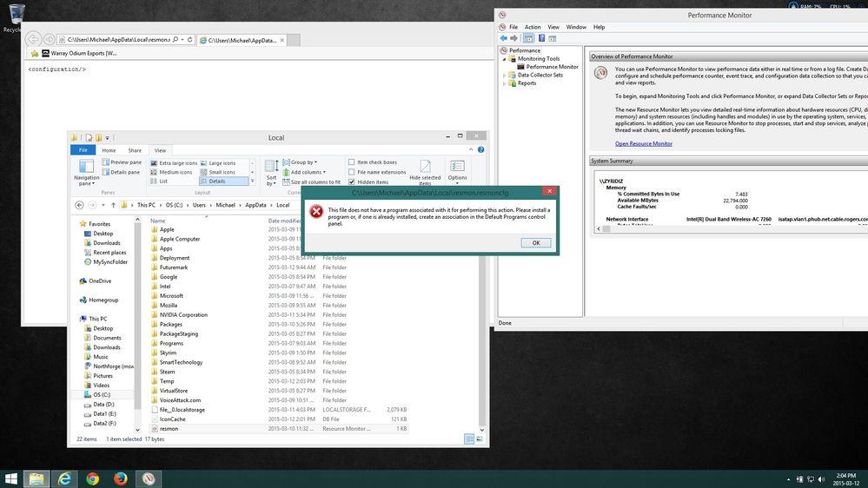The image size is (868, 488).
Task: Expand the Reports tree node
Action: pos(504,83)
